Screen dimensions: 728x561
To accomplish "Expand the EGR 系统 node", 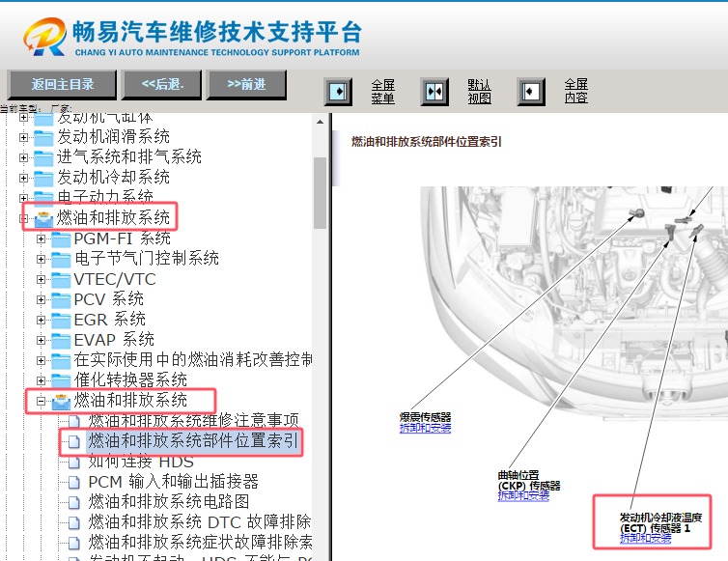I will (x=41, y=320).
